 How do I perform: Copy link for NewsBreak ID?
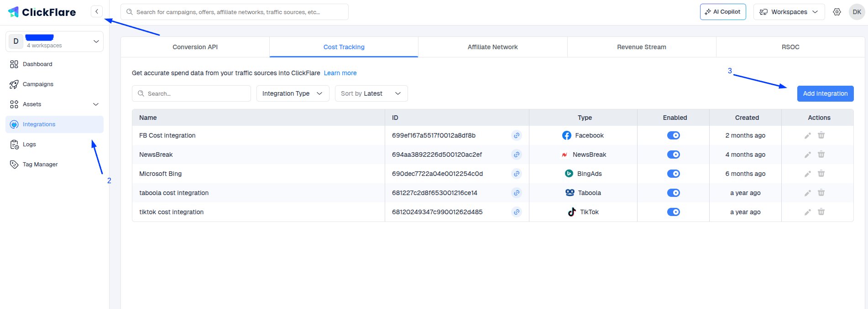(517, 154)
